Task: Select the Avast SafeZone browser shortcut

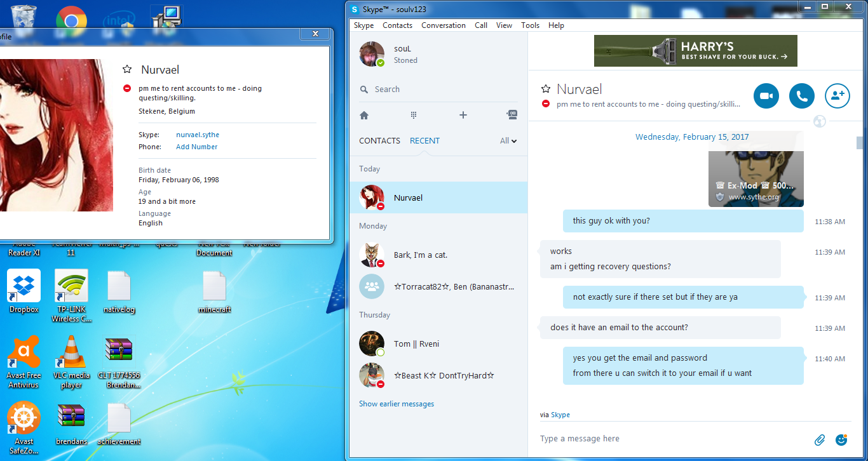Action: (x=24, y=428)
